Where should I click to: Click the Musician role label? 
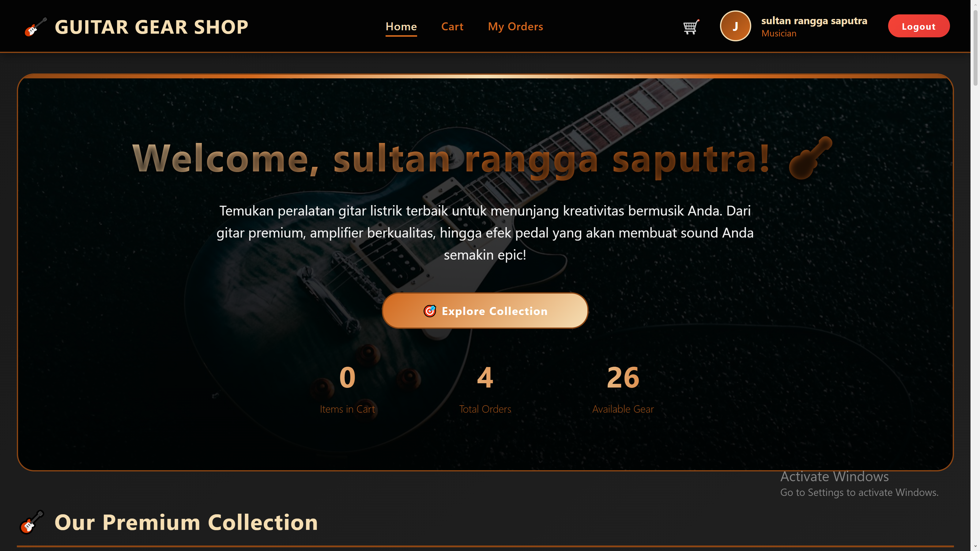pyautogui.click(x=779, y=33)
